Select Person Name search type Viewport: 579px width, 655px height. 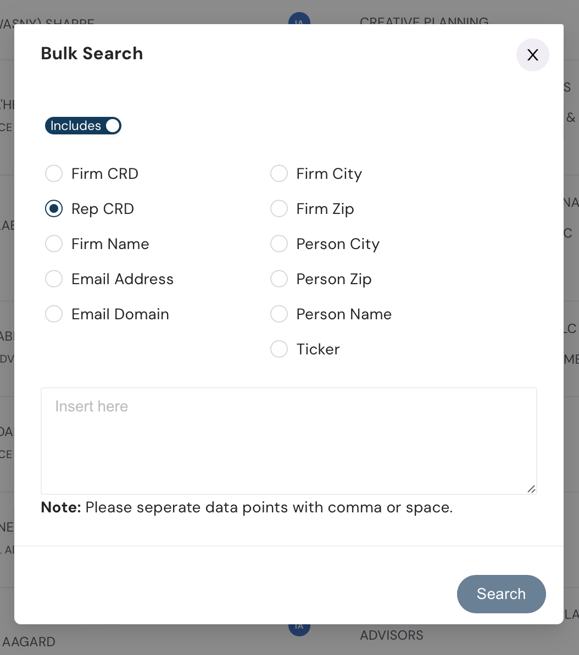(279, 314)
